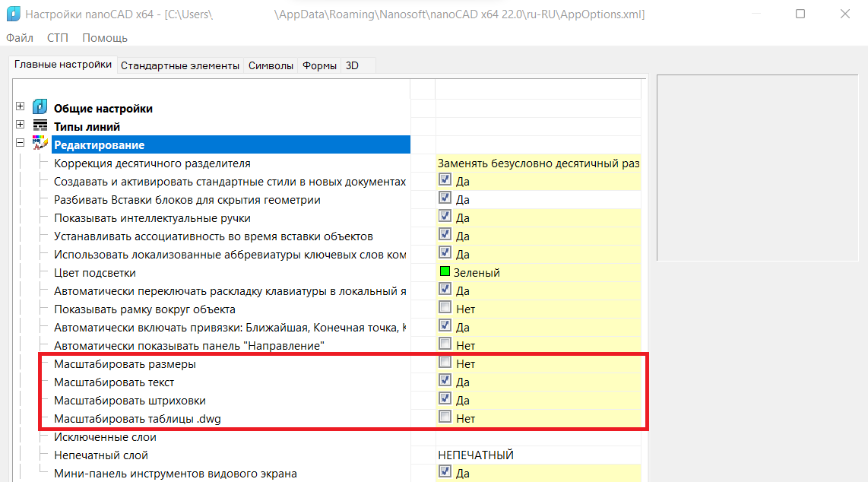Open the Файл menu
The height and width of the screenshot is (482, 868).
[x=20, y=38]
